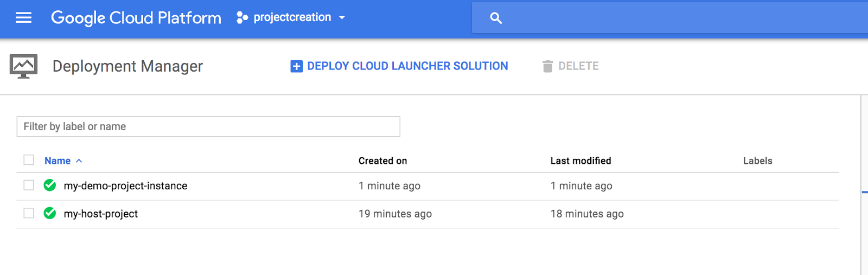This screenshot has height=275, width=868.
Task: Open the my-host-project deployment
Action: pos(101,214)
